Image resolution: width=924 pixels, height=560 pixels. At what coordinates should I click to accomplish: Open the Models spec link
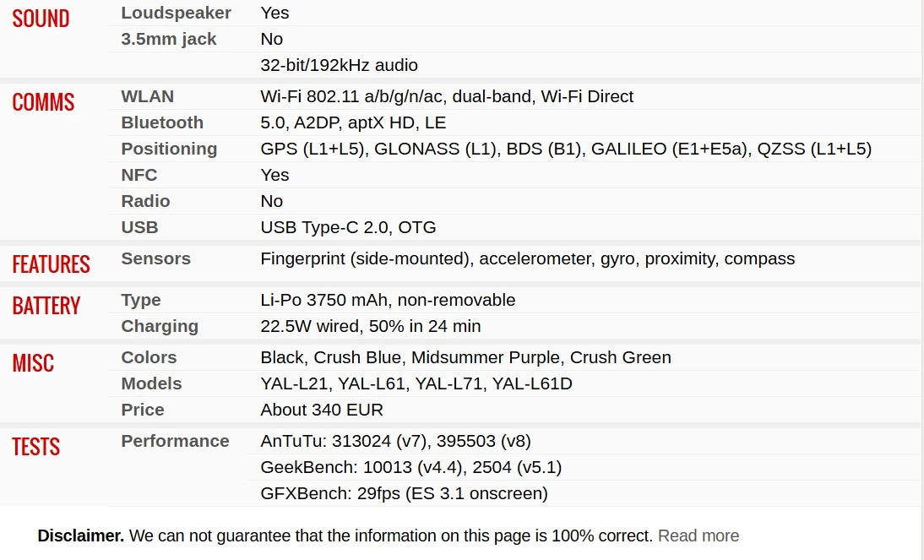click(151, 383)
